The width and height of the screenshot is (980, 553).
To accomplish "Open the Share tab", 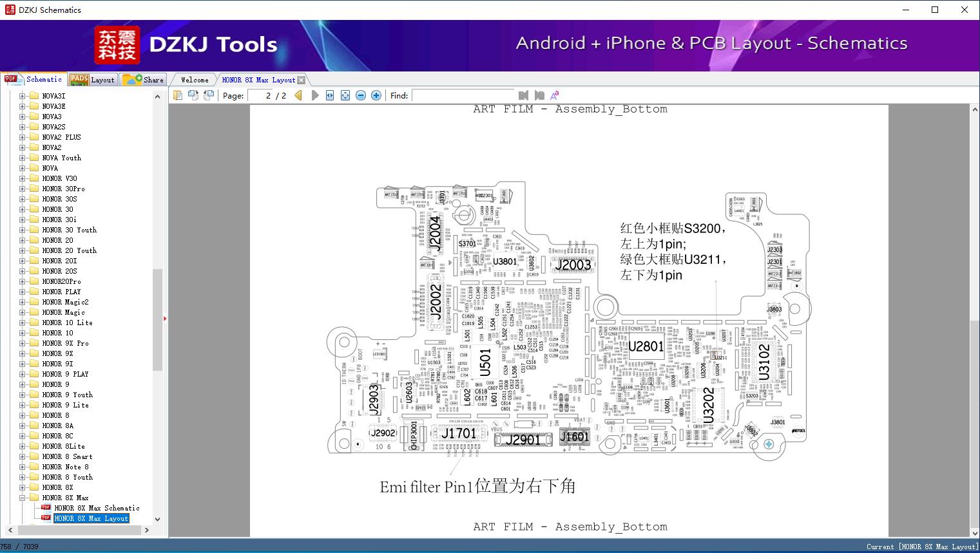I will coord(144,80).
